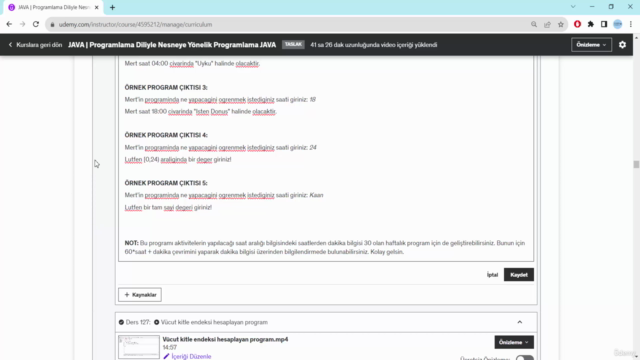This screenshot has width=640, height=360.
Task: Click İçeriği Düzenle link
Action: pyautogui.click(x=191, y=356)
